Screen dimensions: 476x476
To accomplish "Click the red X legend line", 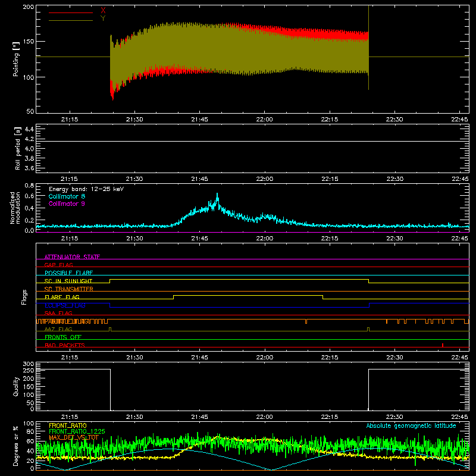I will pyautogui.click(x=71, y=12).
